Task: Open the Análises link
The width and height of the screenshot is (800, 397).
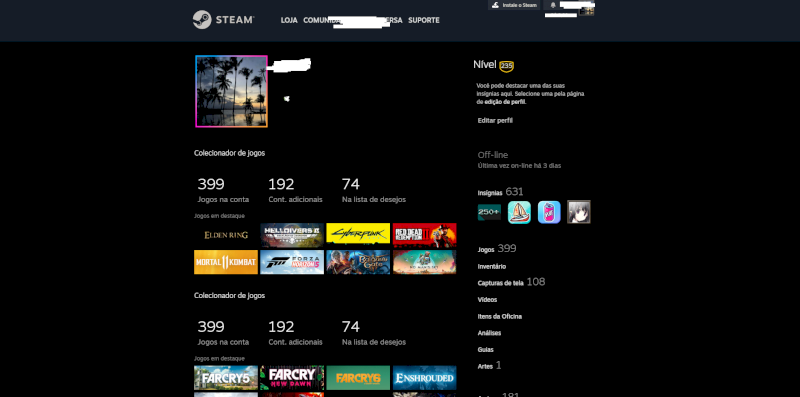Action: point(489,333)
